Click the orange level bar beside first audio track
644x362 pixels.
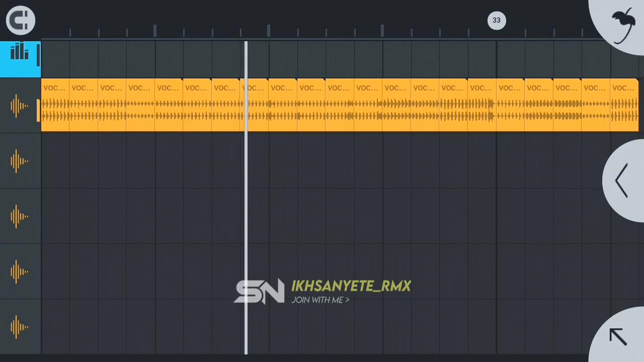(x=38, y=110)
